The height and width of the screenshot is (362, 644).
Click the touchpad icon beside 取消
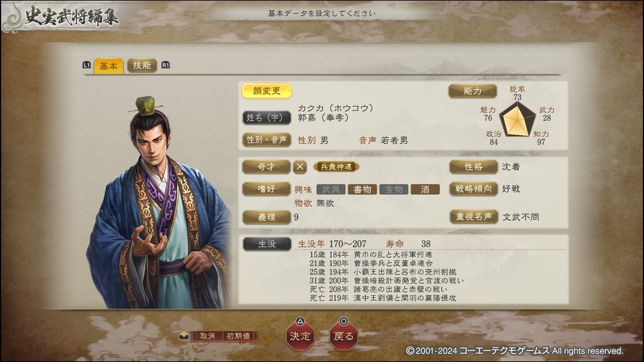coord(184,336)
